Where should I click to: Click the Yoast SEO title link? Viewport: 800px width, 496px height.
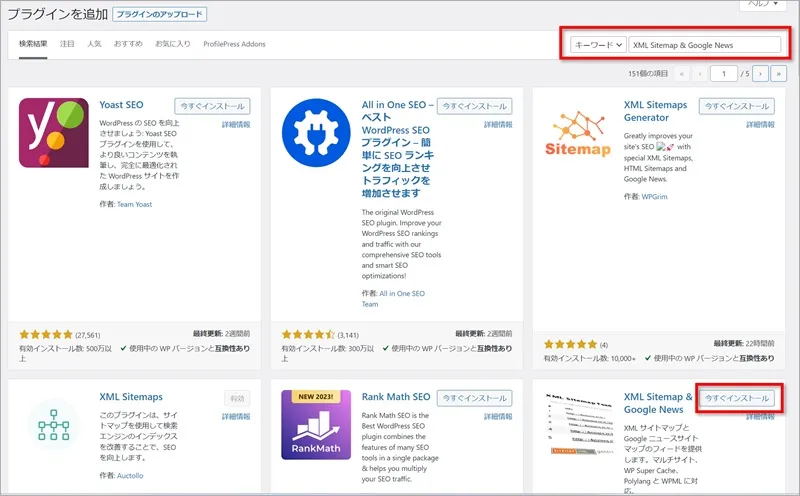tap(121, 105)
